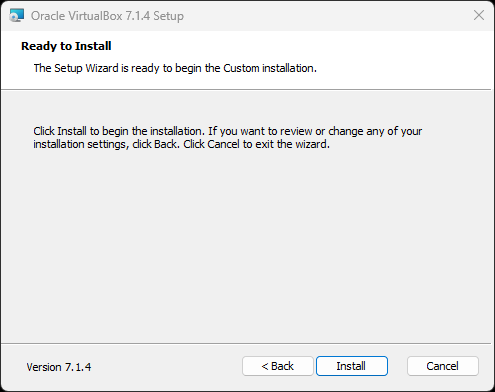495x392 pixels.
Task: Click 'The Setup Wizard is ready' subtitle text
Action: [175, 68]
